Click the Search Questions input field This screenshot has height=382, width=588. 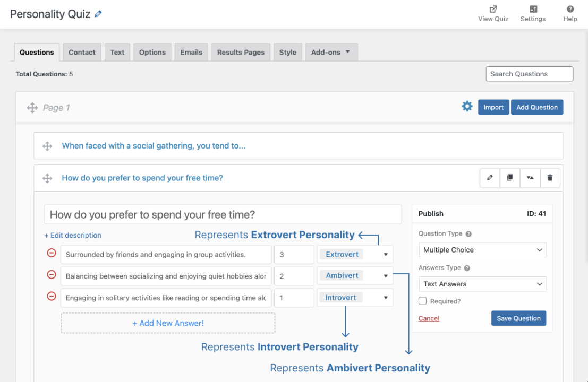(529, 74)
